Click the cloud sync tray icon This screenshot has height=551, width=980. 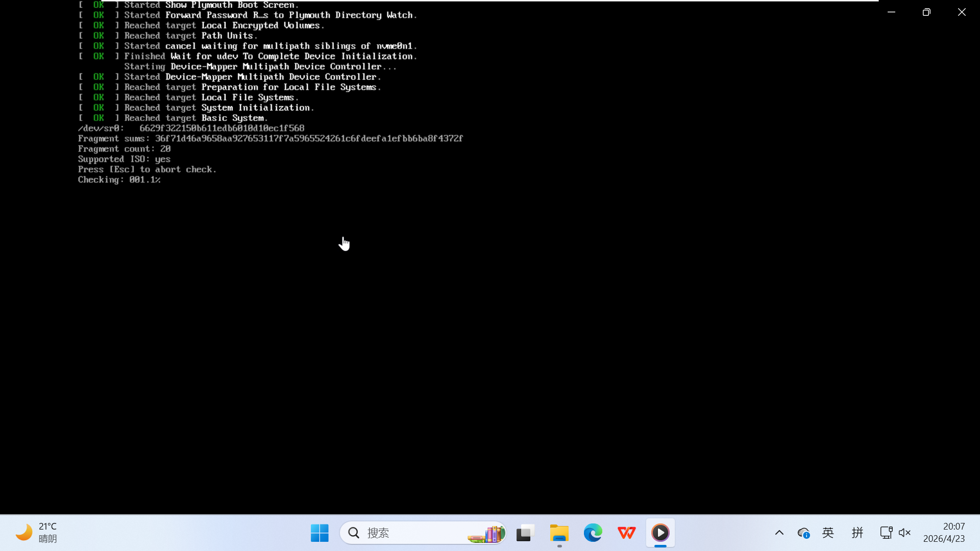tap(803, 533)
